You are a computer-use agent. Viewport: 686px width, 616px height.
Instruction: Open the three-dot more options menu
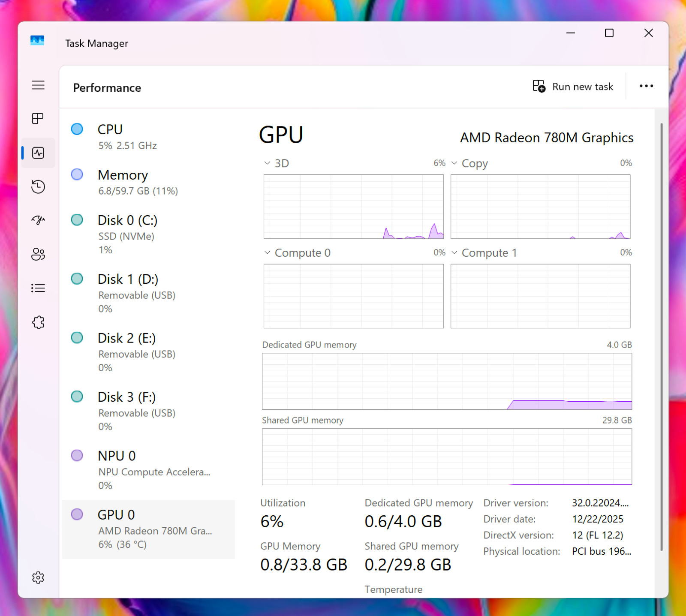click(646, 86)
